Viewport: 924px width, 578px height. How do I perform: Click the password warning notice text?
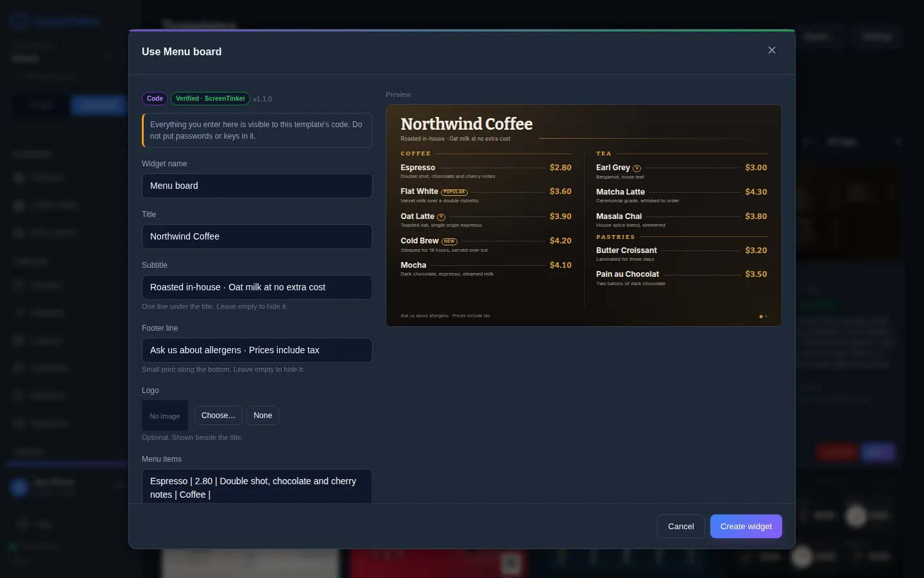pyautogui.click(x=256, y=130)
